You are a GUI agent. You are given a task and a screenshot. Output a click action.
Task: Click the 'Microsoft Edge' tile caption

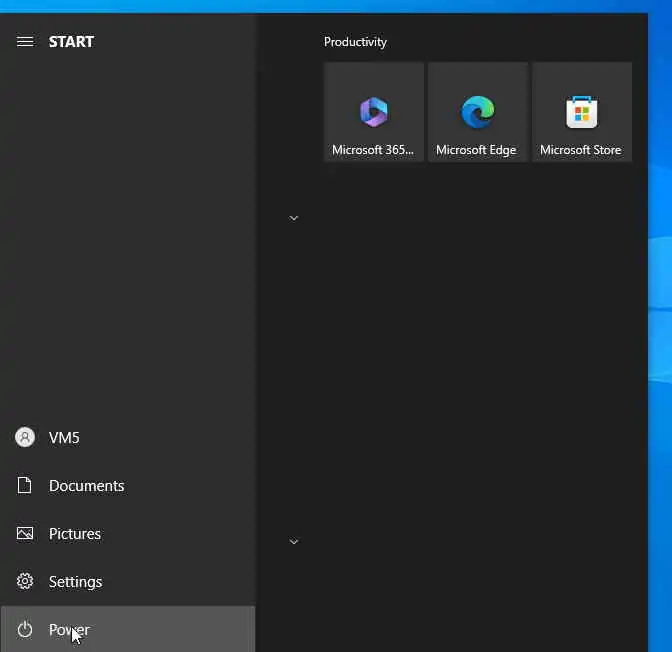coord(476,150)
